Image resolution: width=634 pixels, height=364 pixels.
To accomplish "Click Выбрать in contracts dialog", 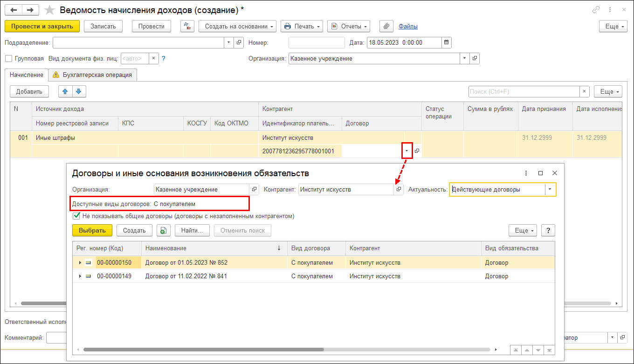I will (x=92, y=230).
